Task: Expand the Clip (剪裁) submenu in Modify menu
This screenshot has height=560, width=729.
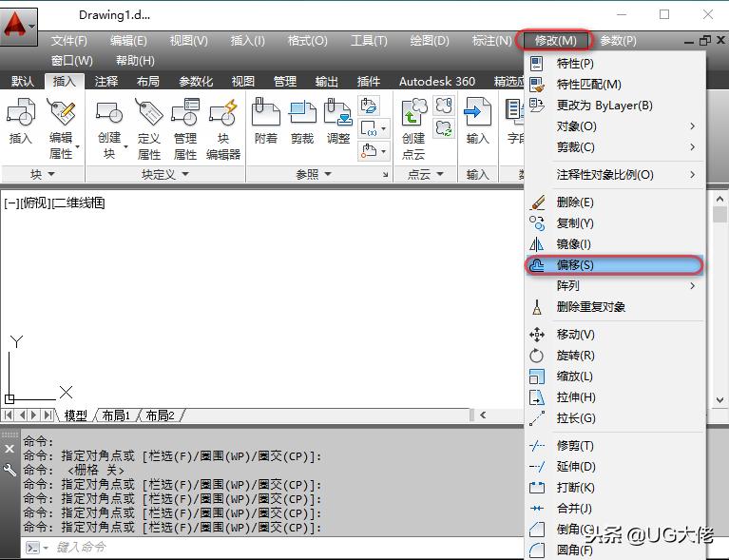Action: [615, 147]
